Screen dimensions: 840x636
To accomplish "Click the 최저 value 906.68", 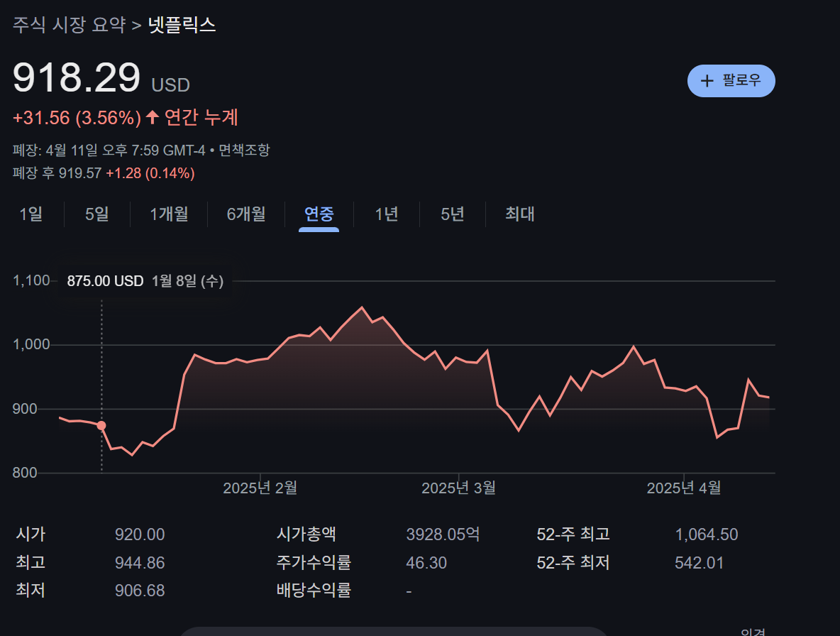I will [x=140, y=591].
